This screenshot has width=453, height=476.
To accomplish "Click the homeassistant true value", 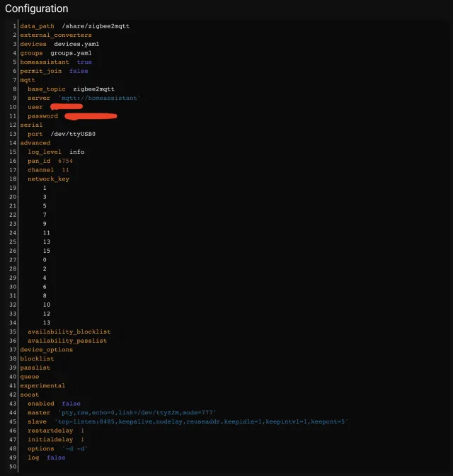I will (x=84, y=62).
